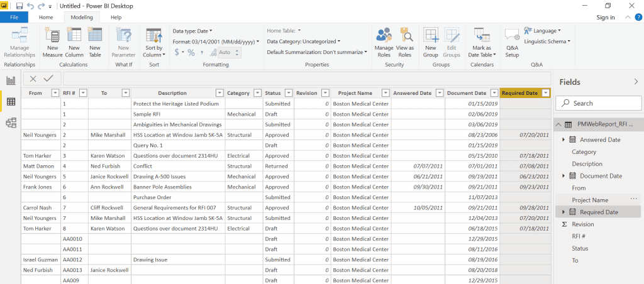
Task: Open the date Format dropdown
Action: coord(216,41)
